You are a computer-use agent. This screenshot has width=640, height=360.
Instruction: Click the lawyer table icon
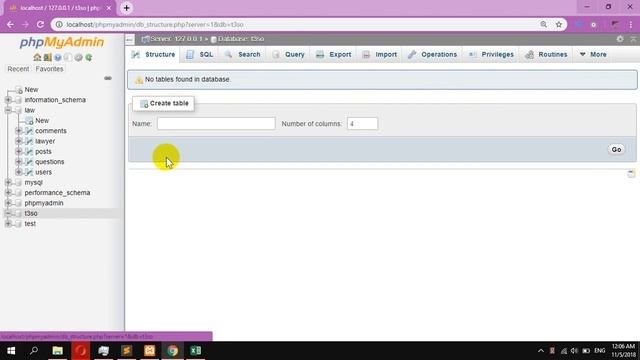29,141
